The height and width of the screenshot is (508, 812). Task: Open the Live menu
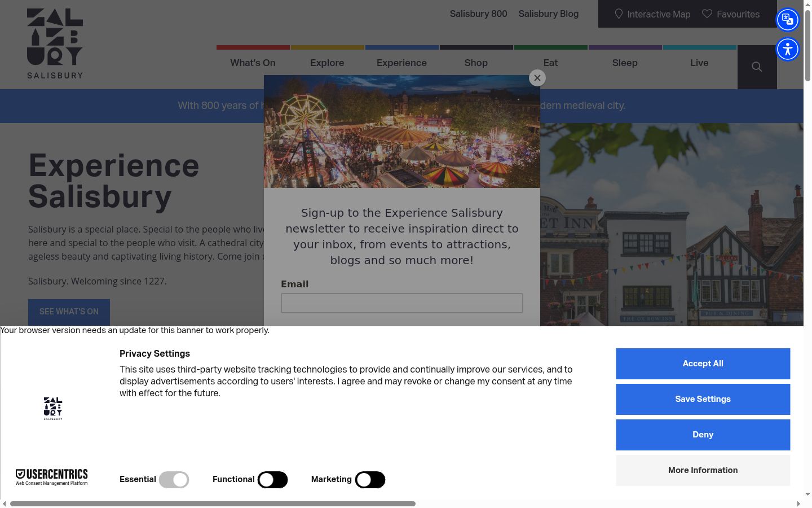click(699, 63)
